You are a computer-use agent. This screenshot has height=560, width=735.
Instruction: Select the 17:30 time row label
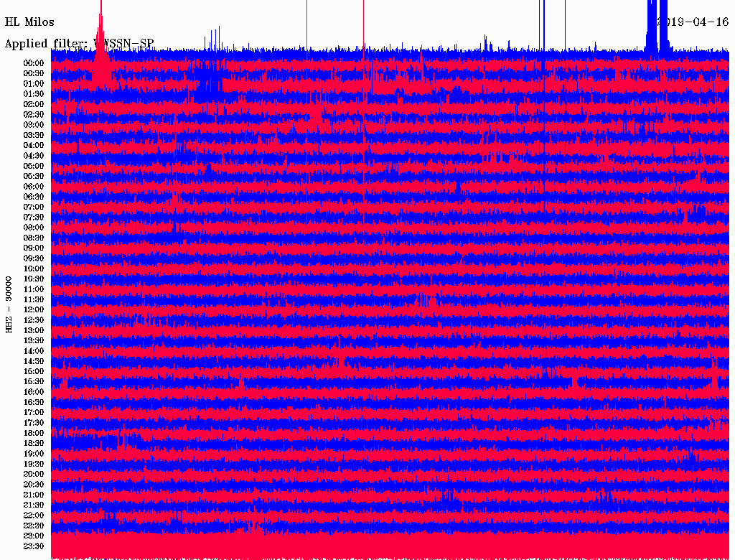[x=34, y=423]
